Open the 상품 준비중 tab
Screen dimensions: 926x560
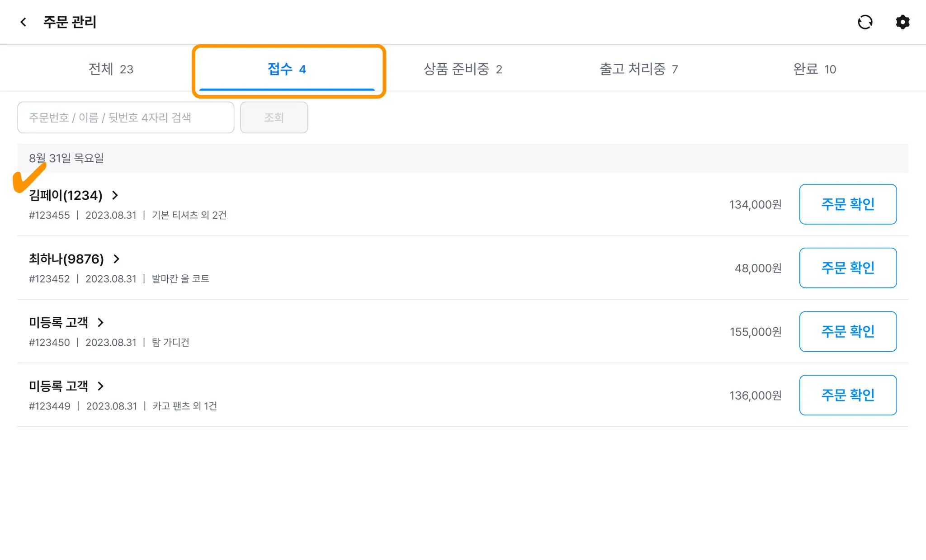click(x=463, y=69)
